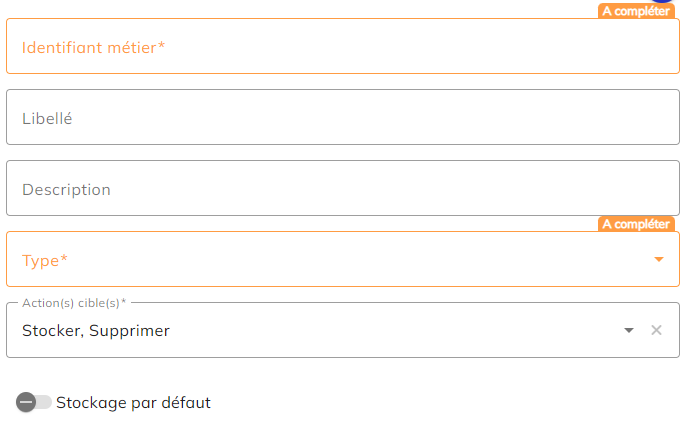This screenshot has height=433, width=687.
Task: Click the "A compléter" badge above Type
Action: point(635,224)
